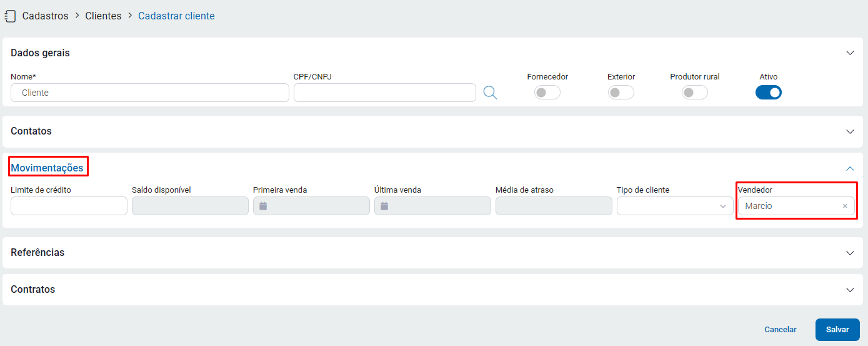The width and height of the screenshot is (868, 346).
Task: Expand the Contratos section
Action: (x=850, y=290)
